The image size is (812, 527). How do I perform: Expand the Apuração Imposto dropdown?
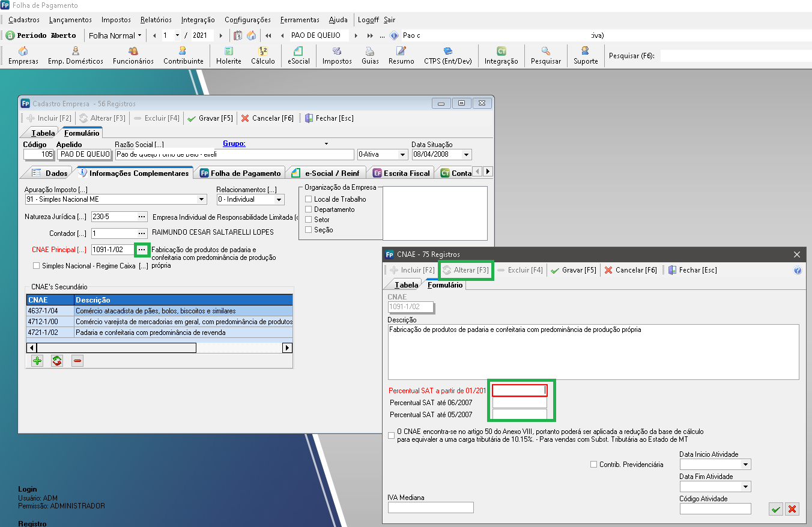click(x=201, y=199)
